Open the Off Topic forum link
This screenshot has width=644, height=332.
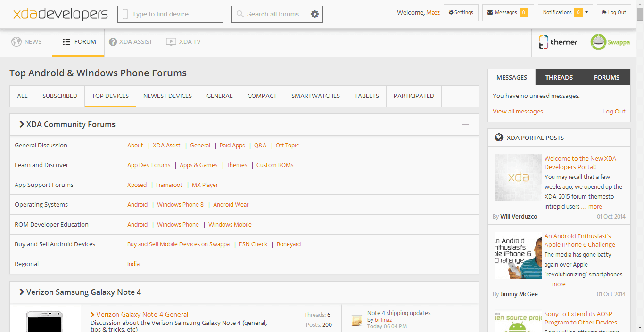point(287,146)
